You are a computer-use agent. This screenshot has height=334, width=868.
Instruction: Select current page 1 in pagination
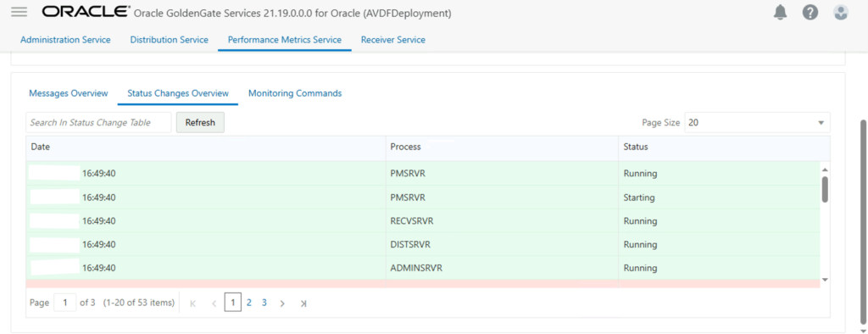pos(233,303)
